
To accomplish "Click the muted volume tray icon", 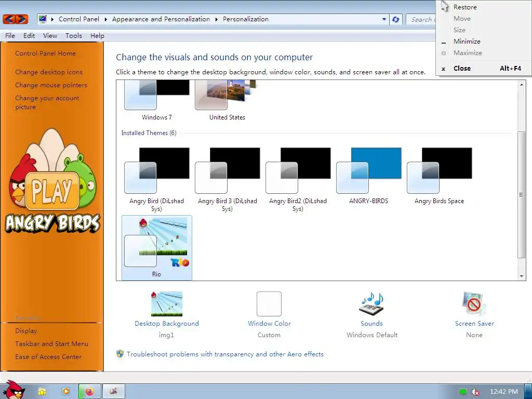I will click(475, 392).
